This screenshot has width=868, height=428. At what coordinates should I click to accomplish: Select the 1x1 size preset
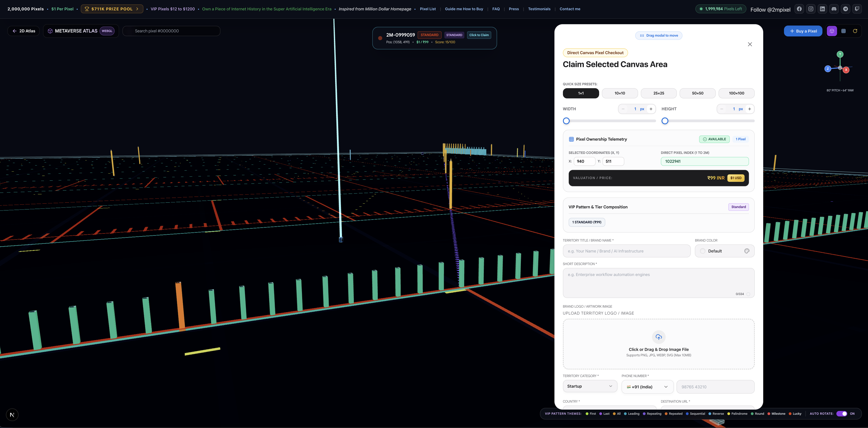(581, 93)
